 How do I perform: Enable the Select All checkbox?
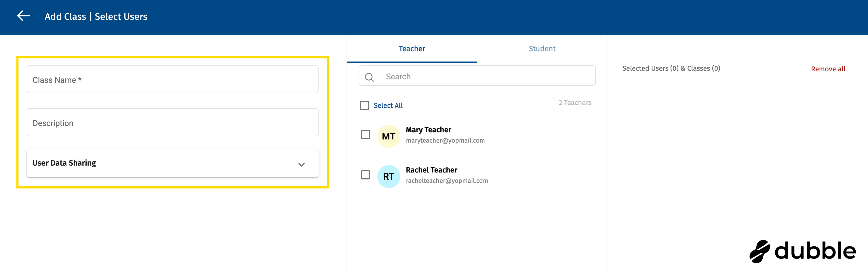click(x=364, y=105)
